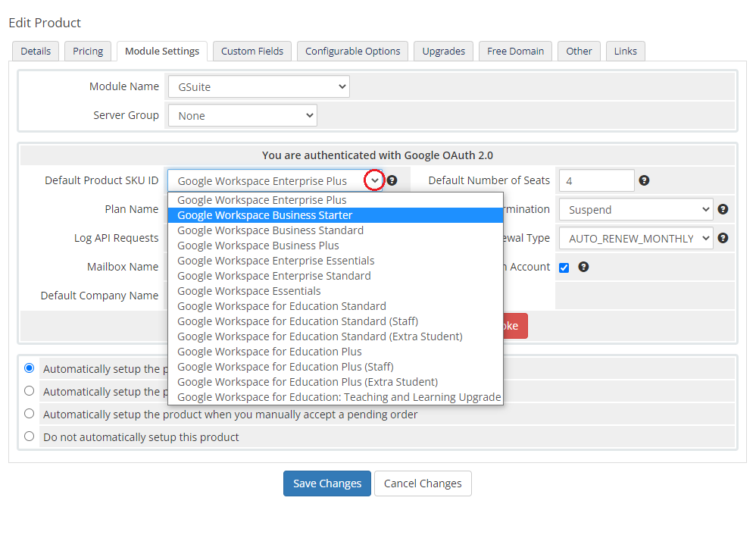The height and width of the screenshot is (557, 756).
Task: Click the red Revoke button
Action: tap(515, 326)
